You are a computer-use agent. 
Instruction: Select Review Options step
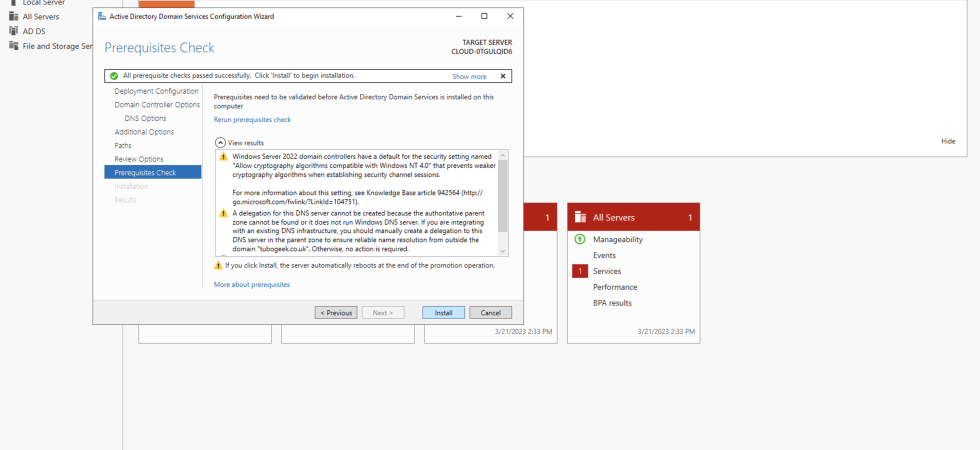click(x=139, y=159)
